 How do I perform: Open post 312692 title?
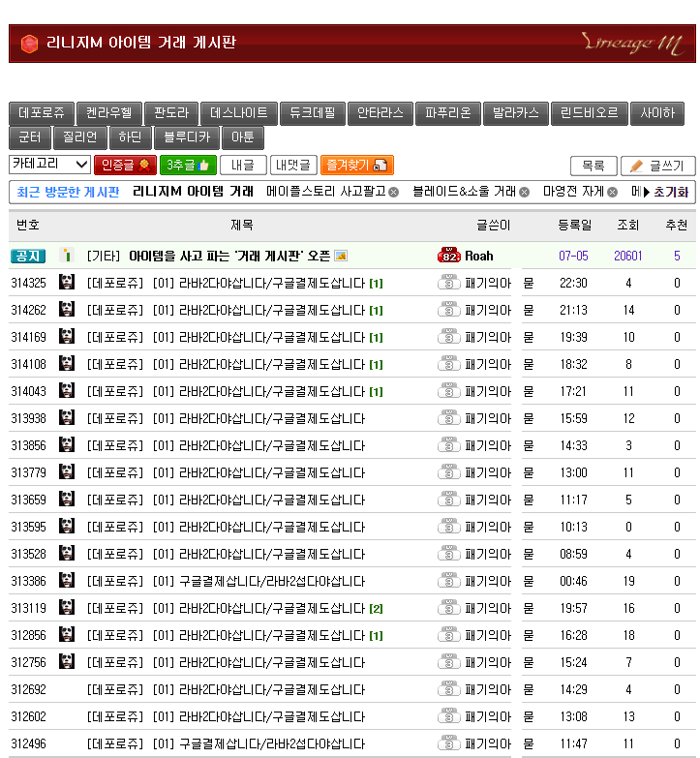point(272,689)
